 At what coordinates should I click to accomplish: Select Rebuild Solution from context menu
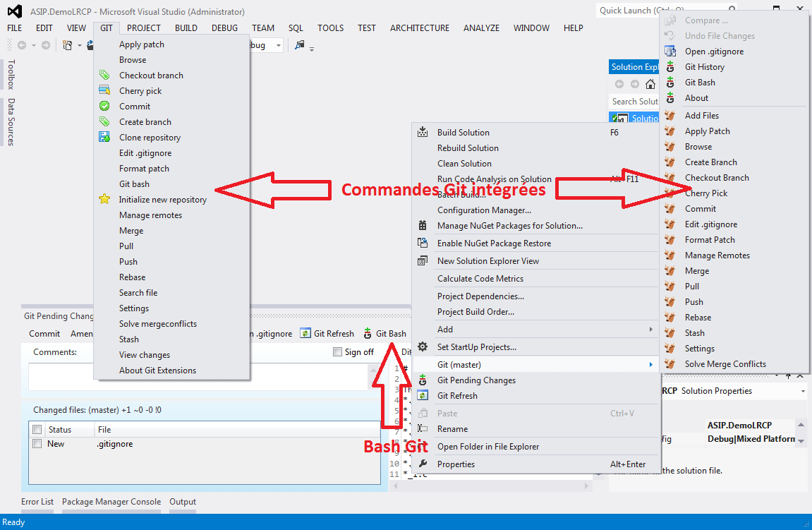tap(468, 148)
